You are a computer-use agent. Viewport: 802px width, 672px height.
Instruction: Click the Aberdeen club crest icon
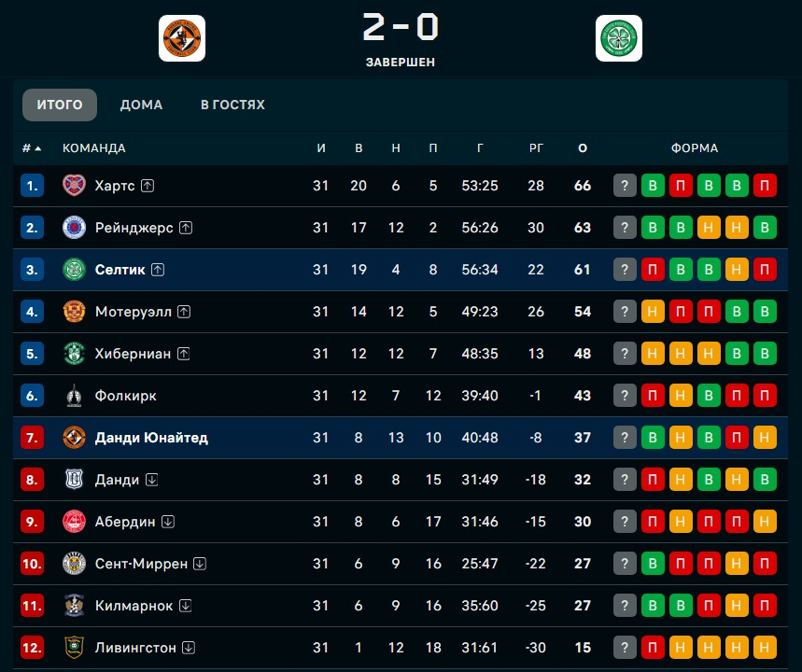(x=74, y=522)
